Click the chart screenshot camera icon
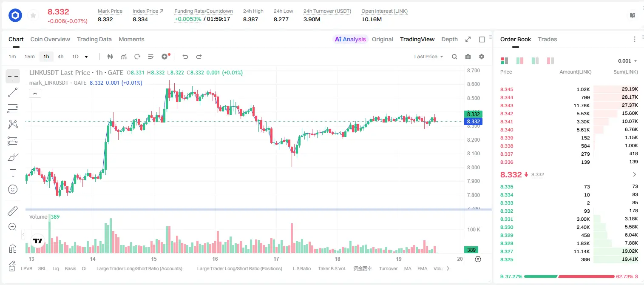Screen dimensions: 644x285 [x=468, y=57]
